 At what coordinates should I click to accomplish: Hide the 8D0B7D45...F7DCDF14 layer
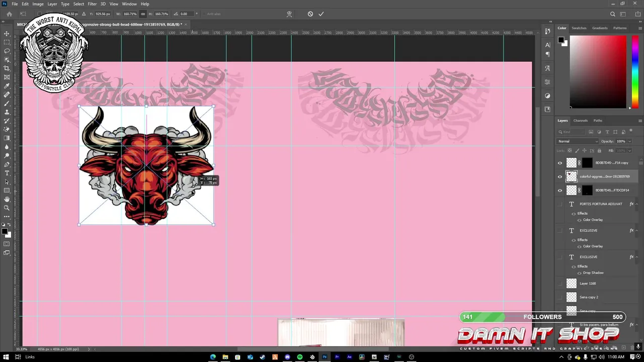pyautogui.click(x=560, y=191)
